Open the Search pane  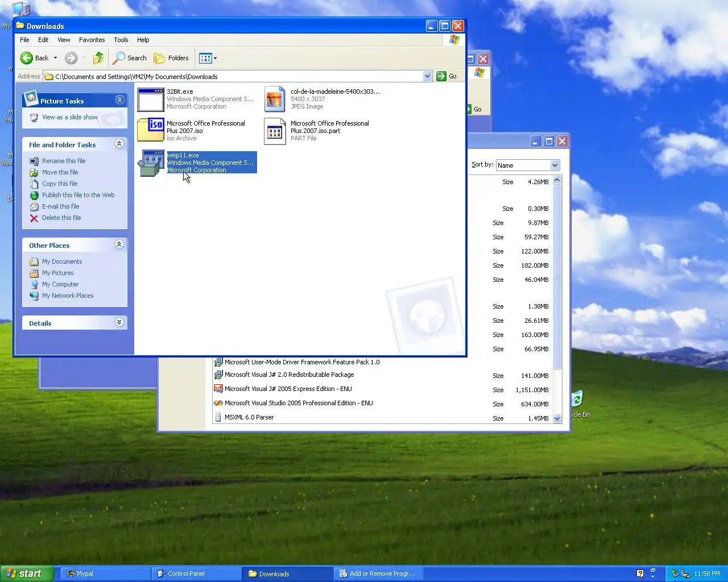click(130, 58)
